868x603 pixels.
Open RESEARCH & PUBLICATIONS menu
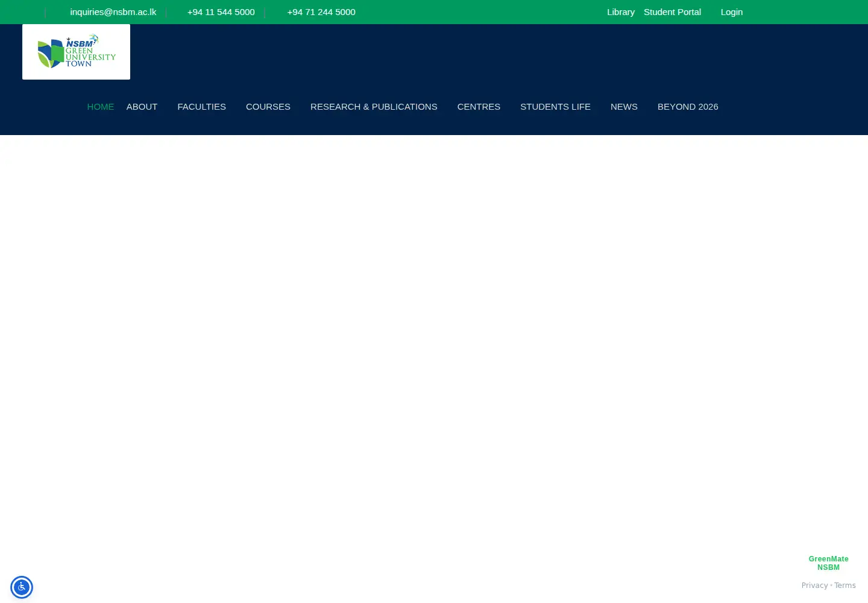coord(374,107)
